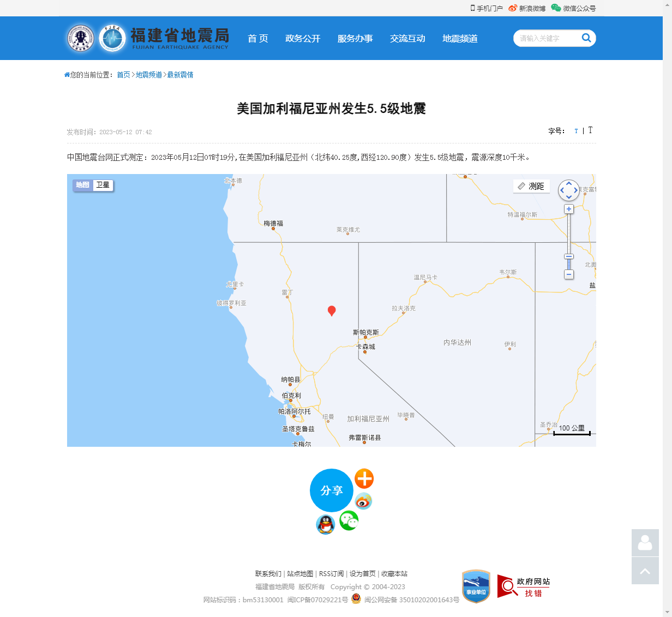Click the back-to-top arrow button
This screenshot has width=672, height=617.
pyautogui.click(x=645, y=571)
